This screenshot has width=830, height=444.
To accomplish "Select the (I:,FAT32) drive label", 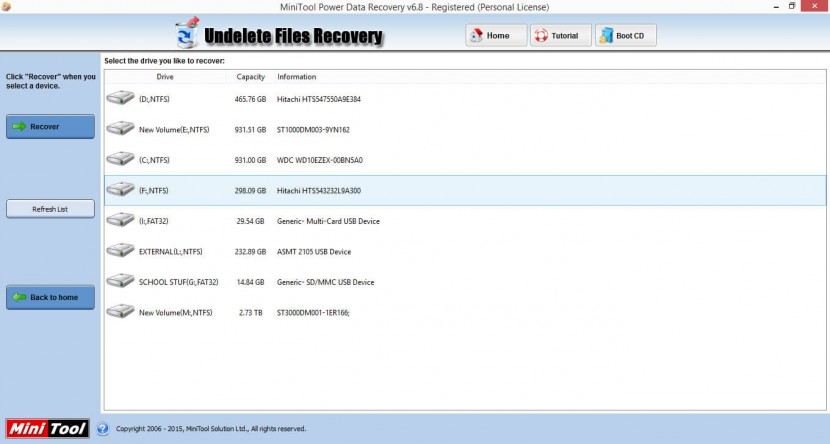I will [154, 221].
